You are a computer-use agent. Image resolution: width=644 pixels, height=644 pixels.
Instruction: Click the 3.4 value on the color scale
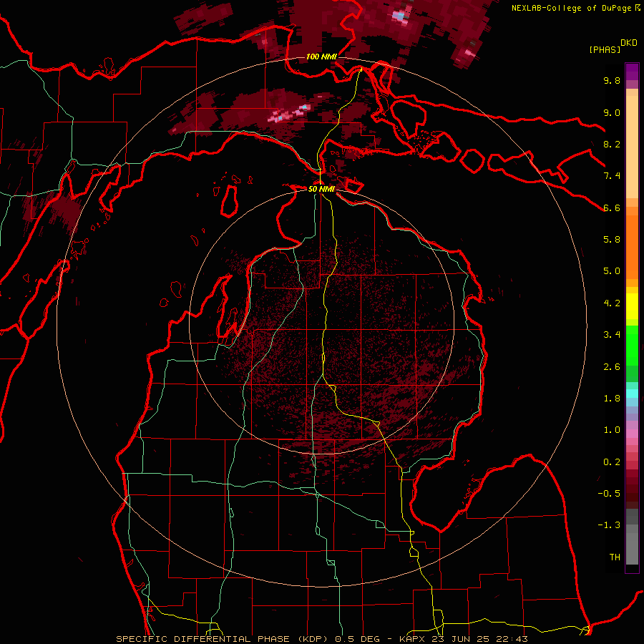(x=612, y=335)
